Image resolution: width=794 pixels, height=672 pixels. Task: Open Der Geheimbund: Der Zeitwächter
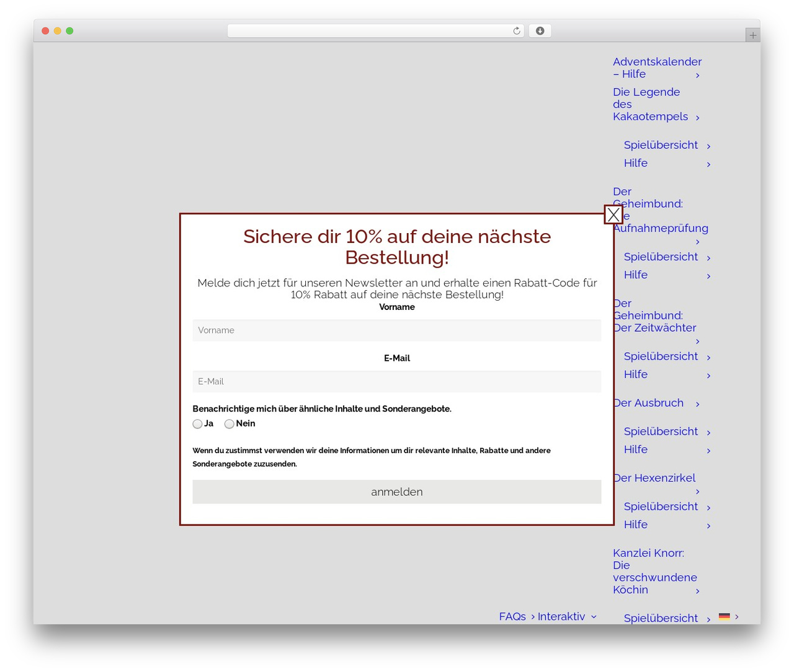click(x=654, y=316)
